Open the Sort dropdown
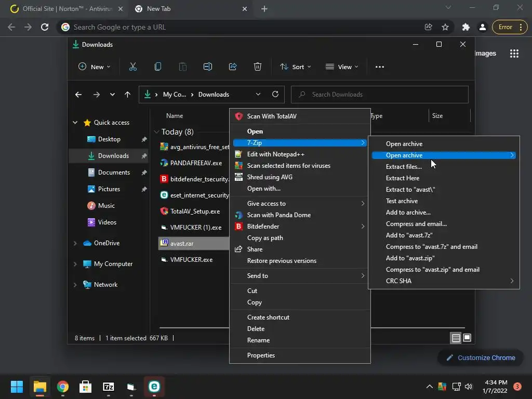This screenshot has height=399, width=532. click(296, 67)
